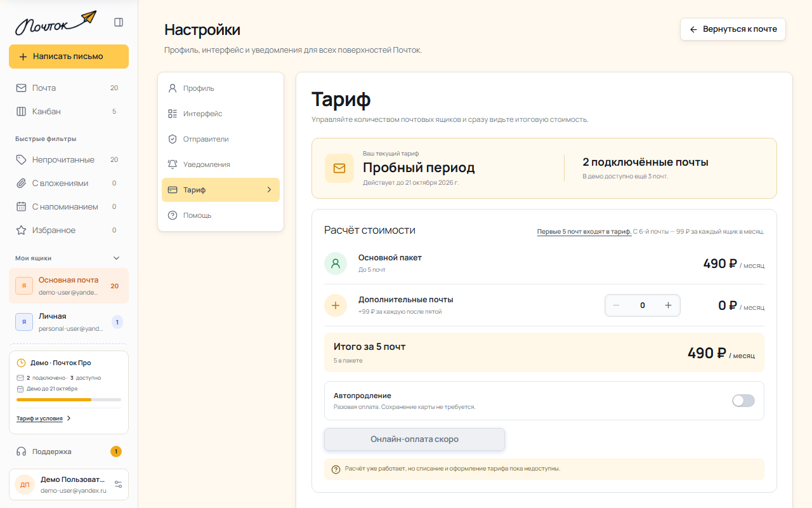This screenshot has height=508, width=812.
Task: Click the Почток paper plane logo
Action: pyautogui.click(x=56, y=22)
